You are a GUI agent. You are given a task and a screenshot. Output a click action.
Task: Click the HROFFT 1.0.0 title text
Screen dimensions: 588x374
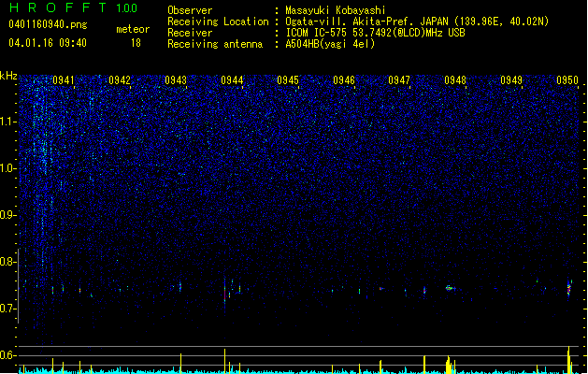pyautogui.click(x=73, y=7)
